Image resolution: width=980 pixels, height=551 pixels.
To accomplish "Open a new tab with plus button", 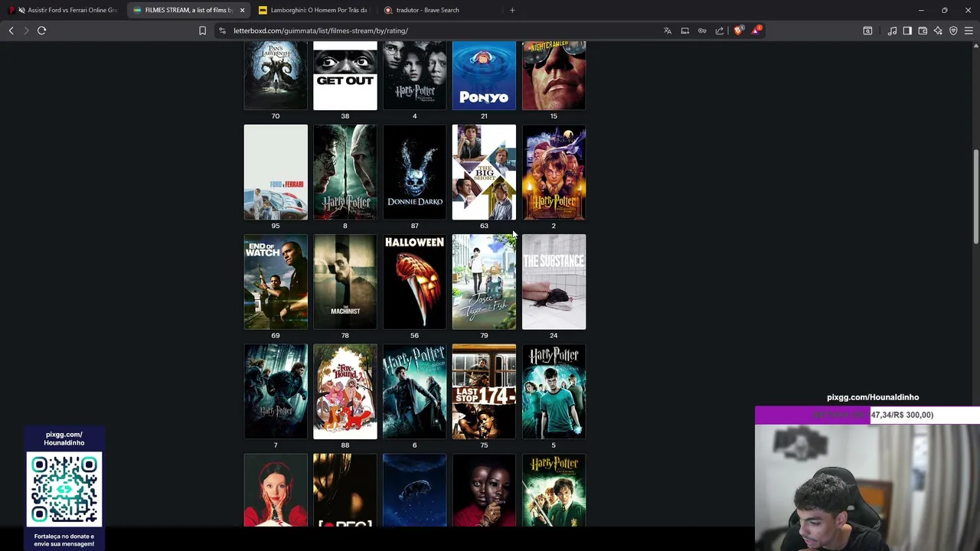I will tap(512, 10).
